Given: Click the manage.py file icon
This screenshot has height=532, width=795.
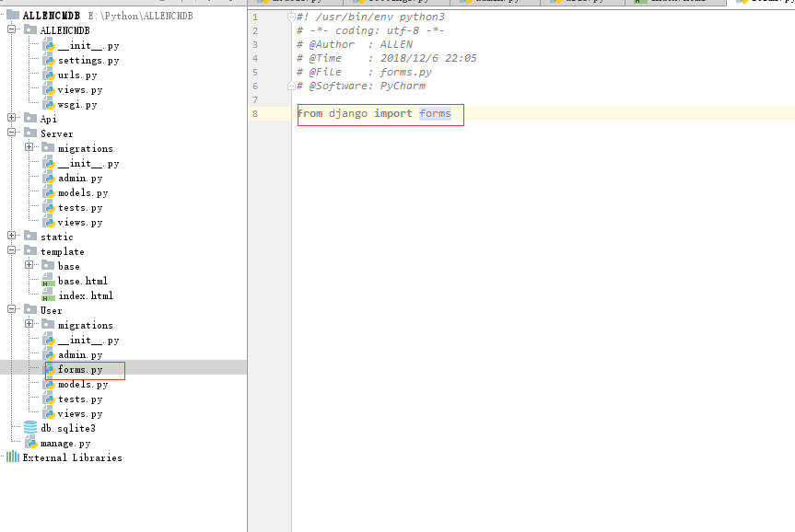Looking at the screenshot, I should coord(31,443).
